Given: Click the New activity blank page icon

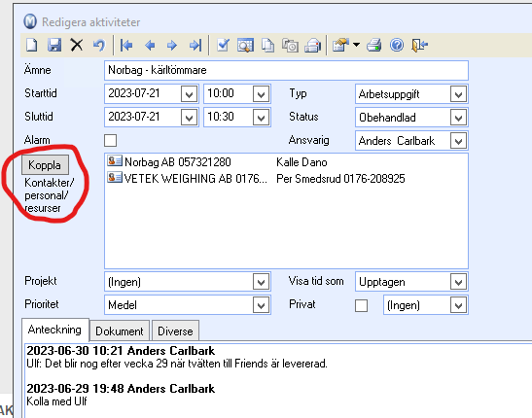Looking at the screenshot, I should coord(32,45).
